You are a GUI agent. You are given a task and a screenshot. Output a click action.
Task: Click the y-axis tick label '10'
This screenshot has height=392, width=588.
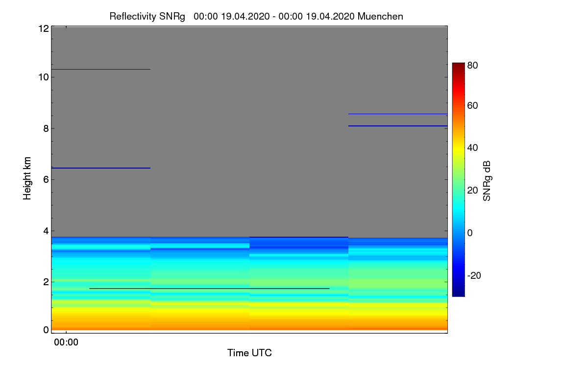43,77
